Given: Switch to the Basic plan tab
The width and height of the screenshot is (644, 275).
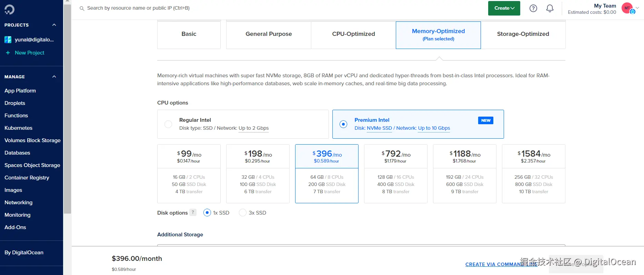Looking at the screenshot, I should [x=189, y=35].
